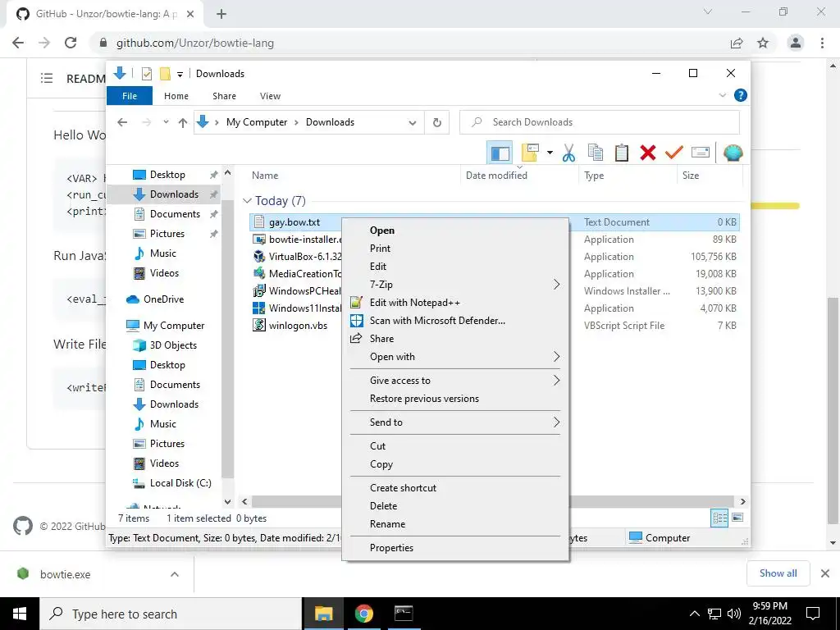Show hidden system tray icons

694,614
